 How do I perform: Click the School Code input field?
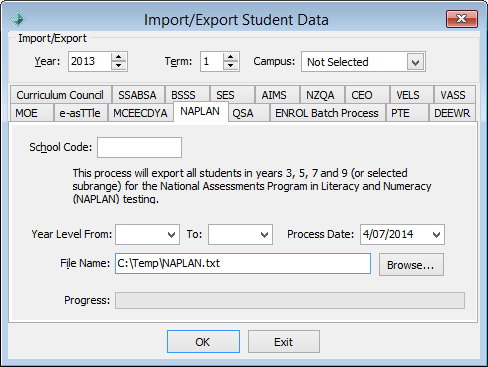pos(139,147)
